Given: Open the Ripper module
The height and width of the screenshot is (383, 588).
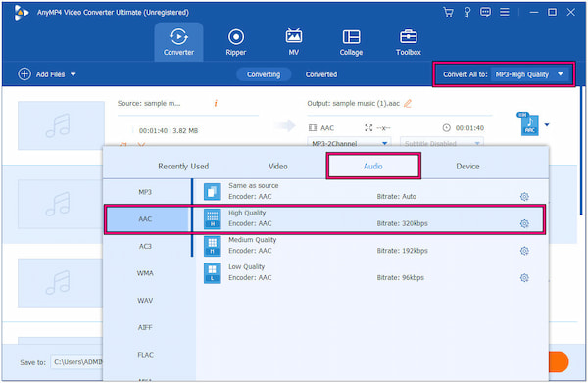Looking at the screenshot, I should point(235,42).
